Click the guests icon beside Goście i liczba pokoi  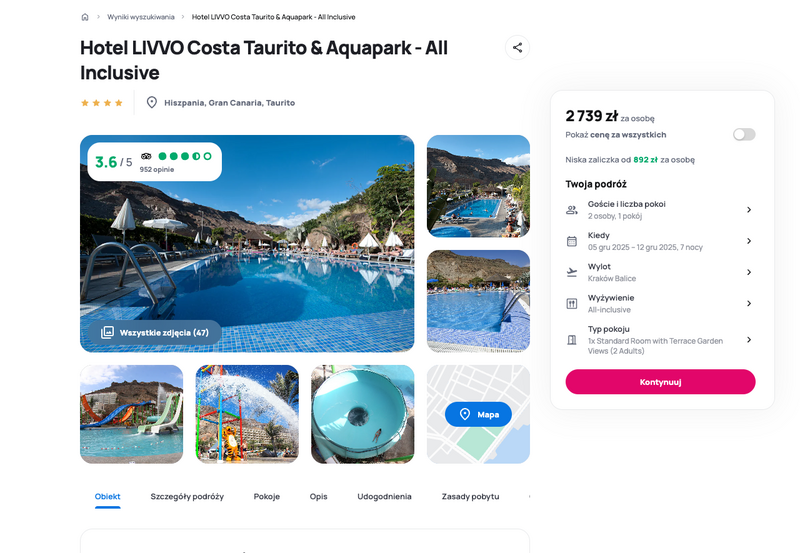pos(572,210)
